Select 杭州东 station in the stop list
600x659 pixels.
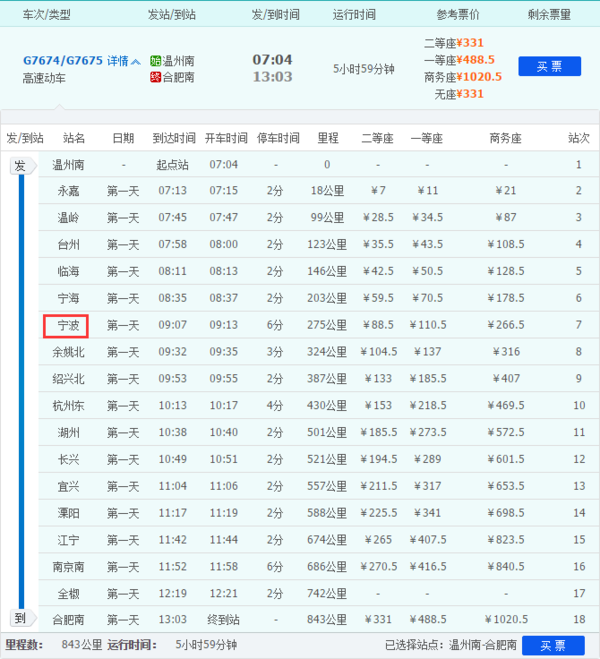click(68, 406)
